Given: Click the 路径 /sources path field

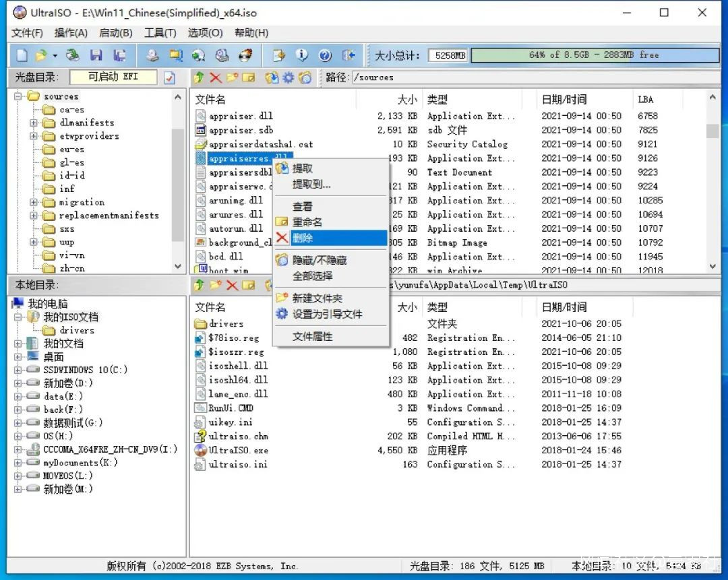Looking at the screenshot, I should coord(536,77).
